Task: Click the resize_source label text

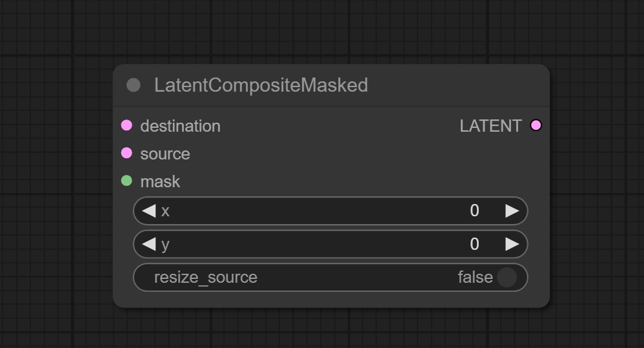Action: pyautogui.click(x=205, y=278)
